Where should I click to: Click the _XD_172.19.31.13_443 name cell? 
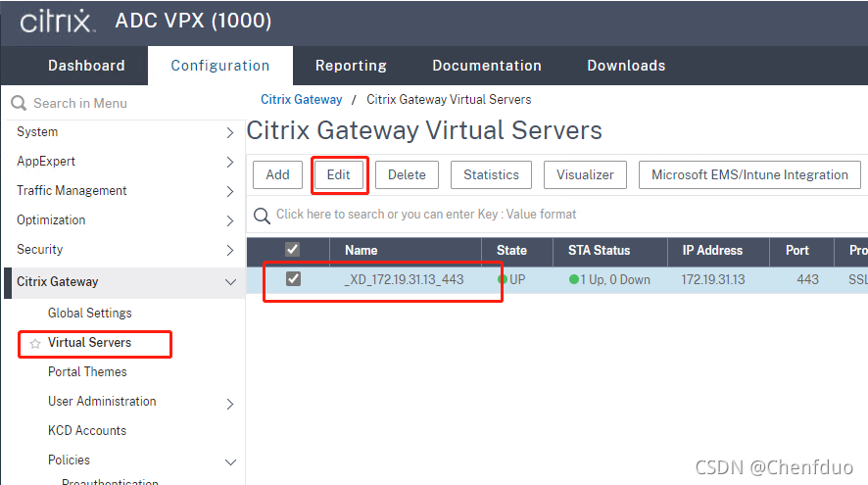[x=404, y=279]
